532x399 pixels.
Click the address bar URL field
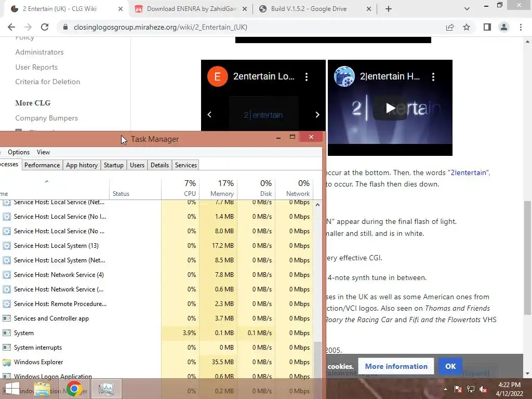(251, 27)
